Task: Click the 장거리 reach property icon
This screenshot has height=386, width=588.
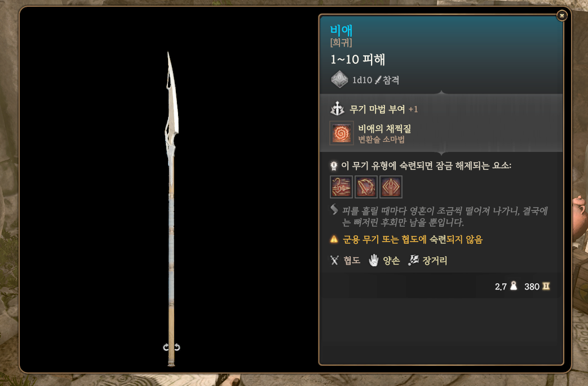Action: (413, 260)
